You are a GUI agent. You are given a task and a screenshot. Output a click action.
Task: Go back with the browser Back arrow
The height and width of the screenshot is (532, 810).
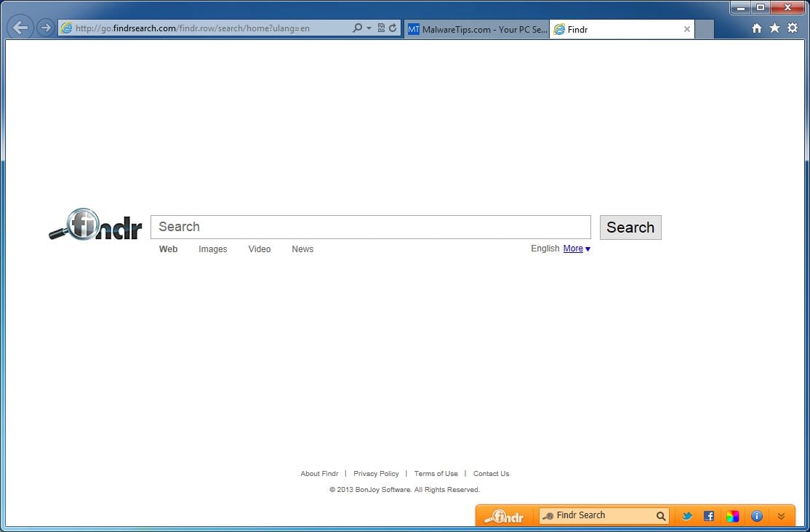20,28
